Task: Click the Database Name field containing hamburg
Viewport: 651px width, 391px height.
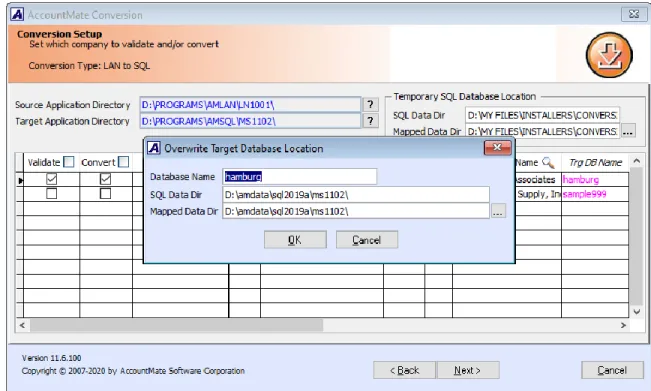Action: pyautogui.click(x=300, y=176)
